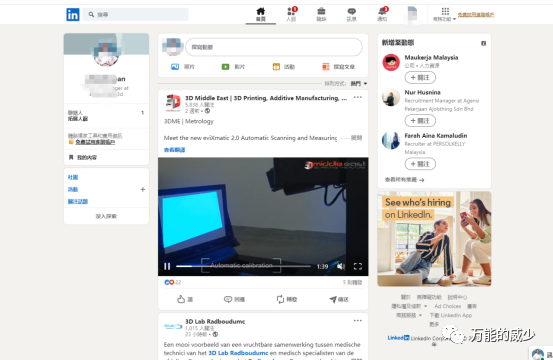Open Farah Aina Kamaludin's profile picture
Viewport: 553px width, 360px height.
coord(391,140)
